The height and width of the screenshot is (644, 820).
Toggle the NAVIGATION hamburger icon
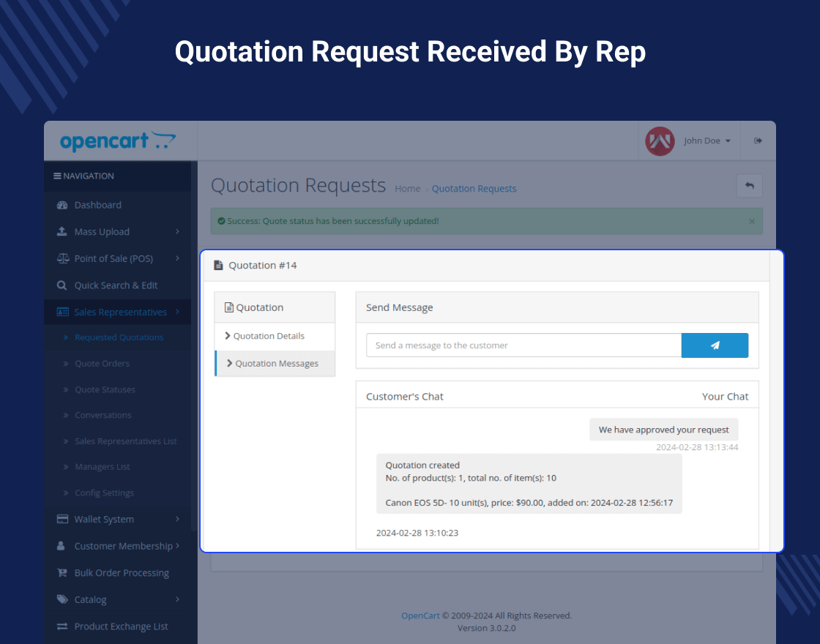pyautogui.click(x=57, y=176)
